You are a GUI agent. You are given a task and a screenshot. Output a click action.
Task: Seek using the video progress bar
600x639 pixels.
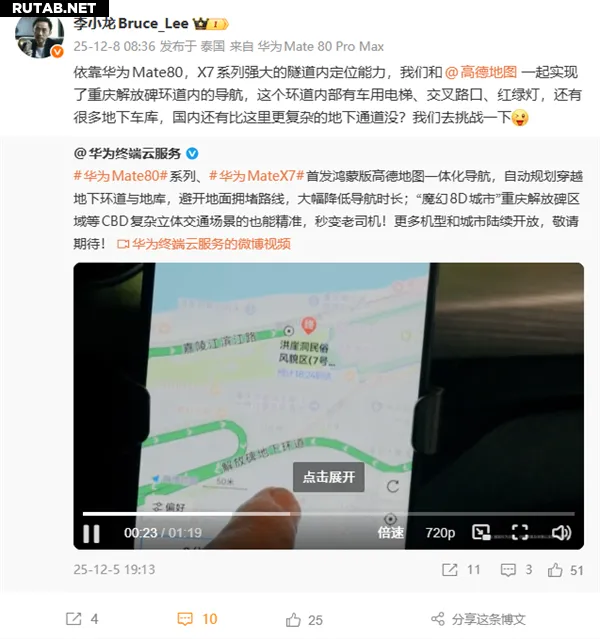(x=329, y=514)
